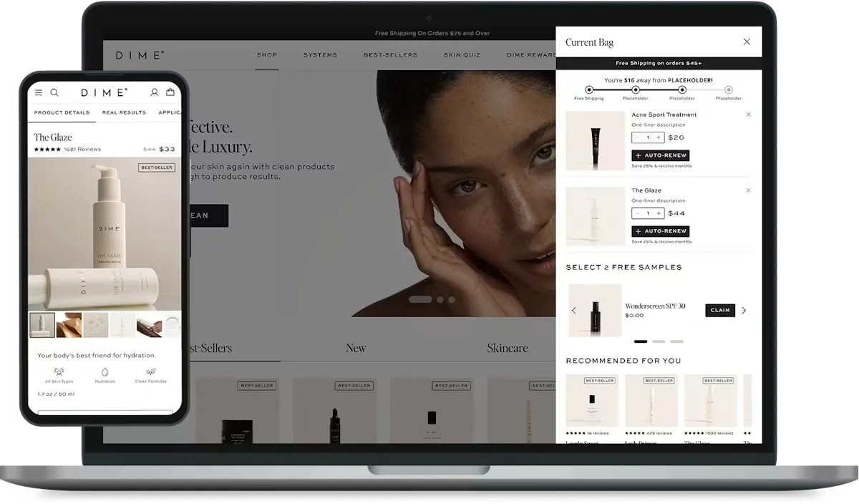Select third free samples pagination indicator
This screenshot has height=504, width=859.
(676, 341)
